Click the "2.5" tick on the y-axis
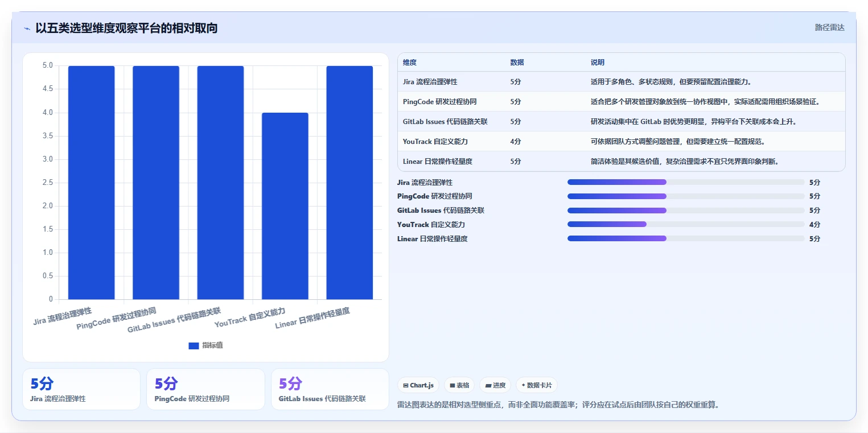 pyautogui.click(x=47, y=183)
